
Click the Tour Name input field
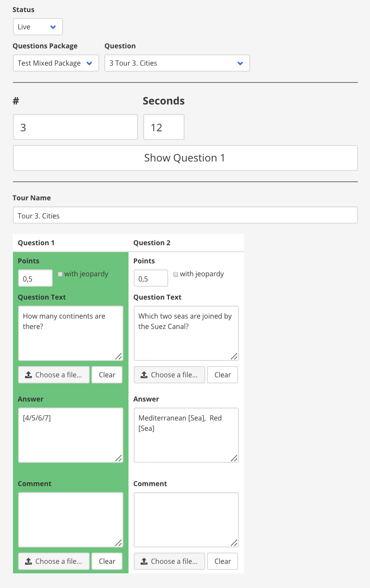tap(185, 215)
